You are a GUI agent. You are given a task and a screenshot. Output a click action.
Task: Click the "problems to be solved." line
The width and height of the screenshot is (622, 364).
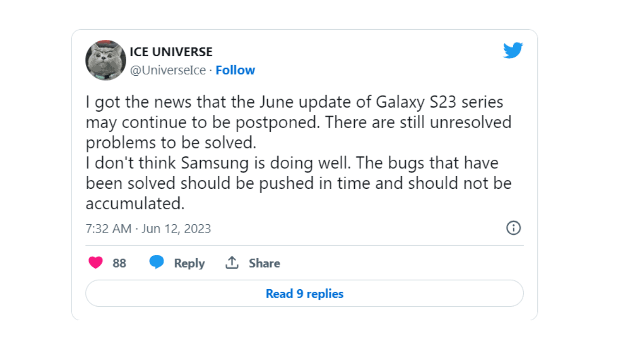(x=170, y=143)
